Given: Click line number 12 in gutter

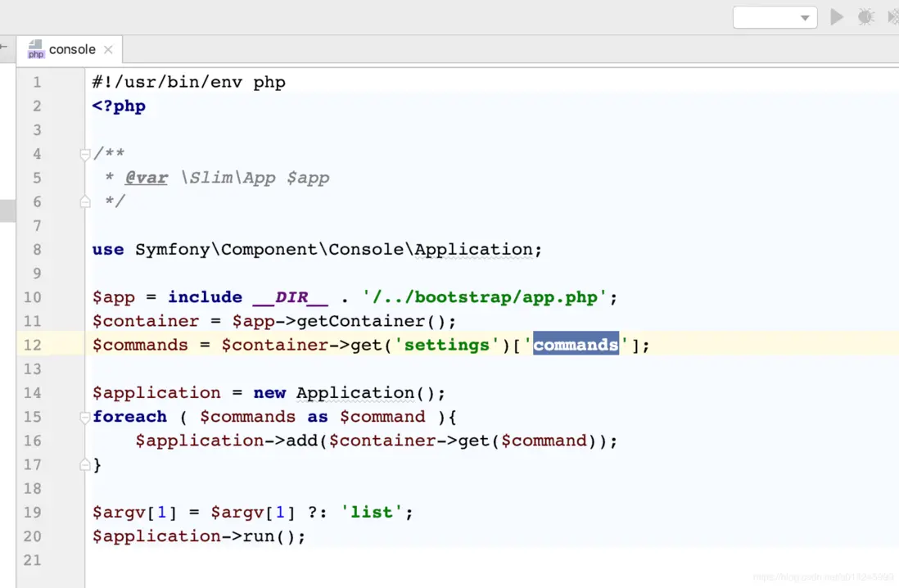Looking at the screenshot, I should 32,345.
